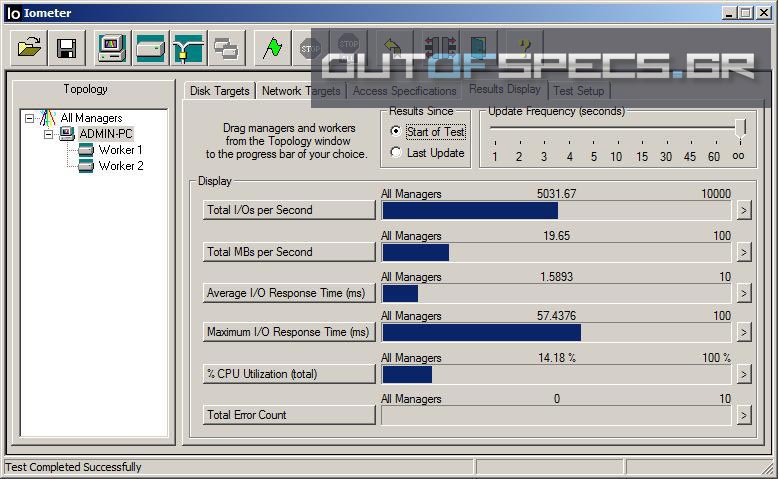Screen dimensions: 779x479
Task: Select Worker 2 in the topology
Action: click(x=121, y=166)
